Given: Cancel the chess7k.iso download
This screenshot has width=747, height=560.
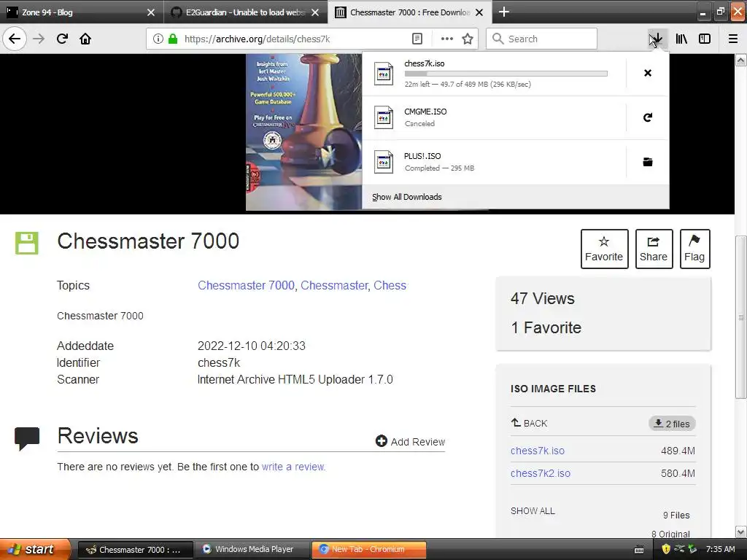Looking at the screenshot, I should coord(648,73).
